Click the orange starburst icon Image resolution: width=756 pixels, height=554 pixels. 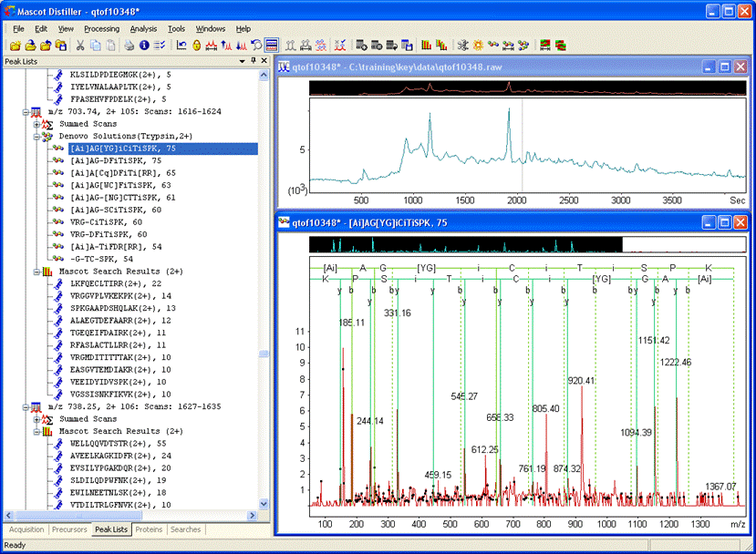(x=478, y=46)
